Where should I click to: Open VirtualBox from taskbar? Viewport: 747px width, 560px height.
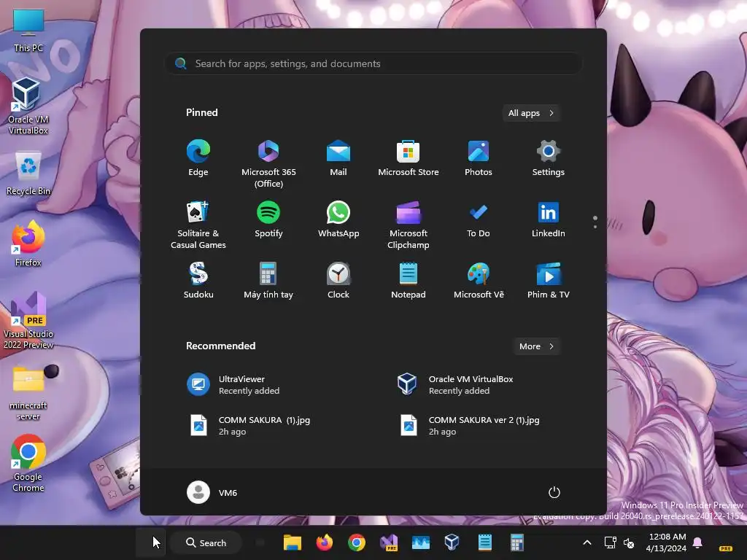(x=452, y=542)
